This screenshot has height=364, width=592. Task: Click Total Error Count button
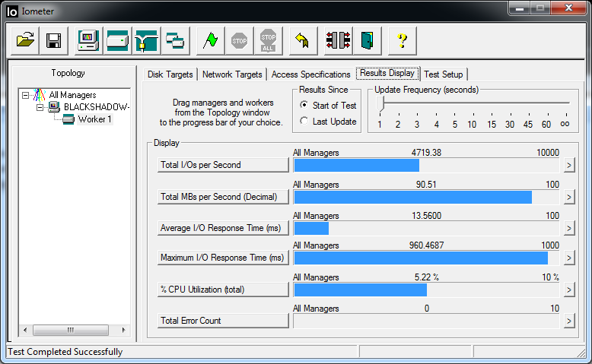tap(223, 321)
